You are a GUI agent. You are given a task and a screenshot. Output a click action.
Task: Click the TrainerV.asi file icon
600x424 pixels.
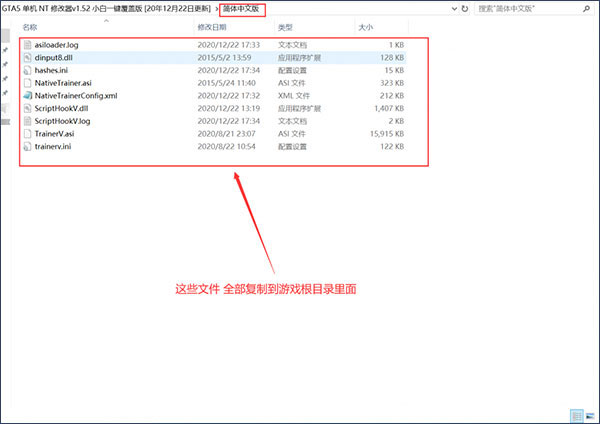(27, 134)
